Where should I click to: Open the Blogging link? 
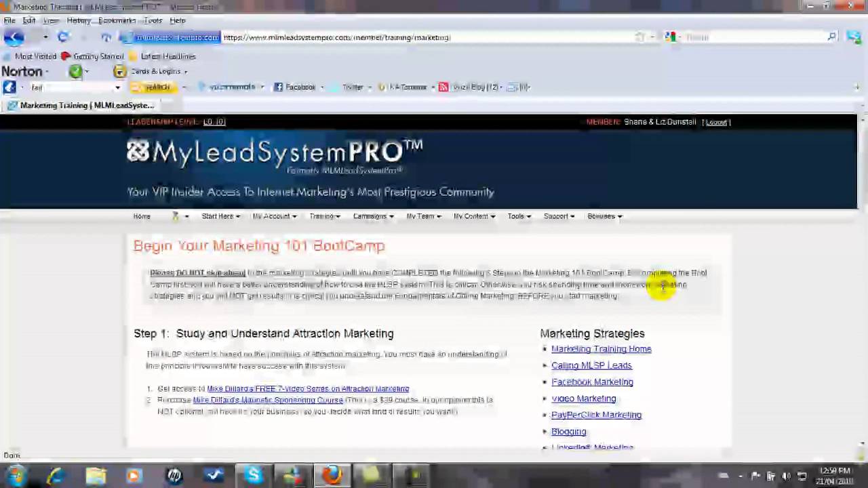(568, 432)
